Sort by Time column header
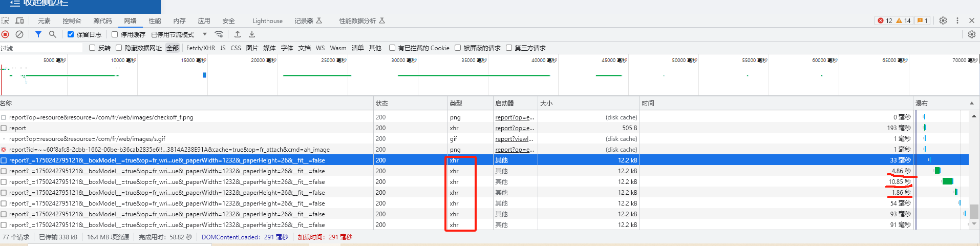980x246 pixels. (x=776, y=103)
